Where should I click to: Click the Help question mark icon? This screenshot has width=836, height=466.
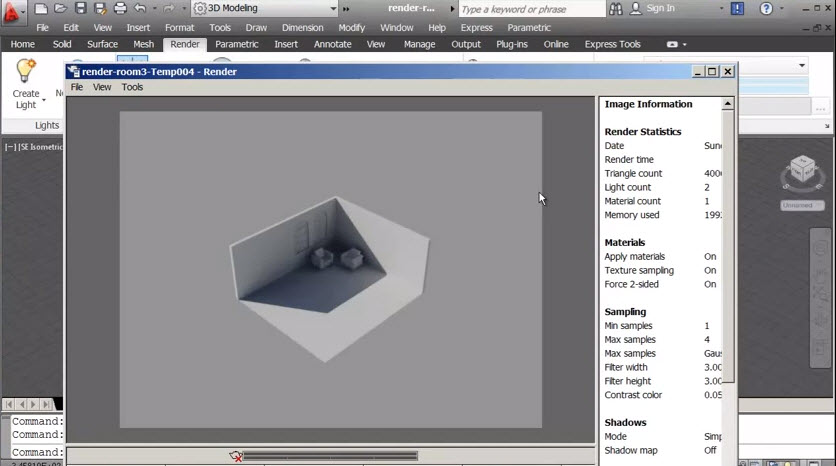pos(766,9)
